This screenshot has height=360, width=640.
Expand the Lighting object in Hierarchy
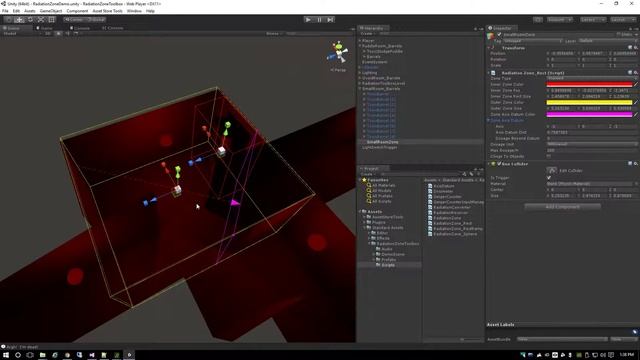(360, 73)
